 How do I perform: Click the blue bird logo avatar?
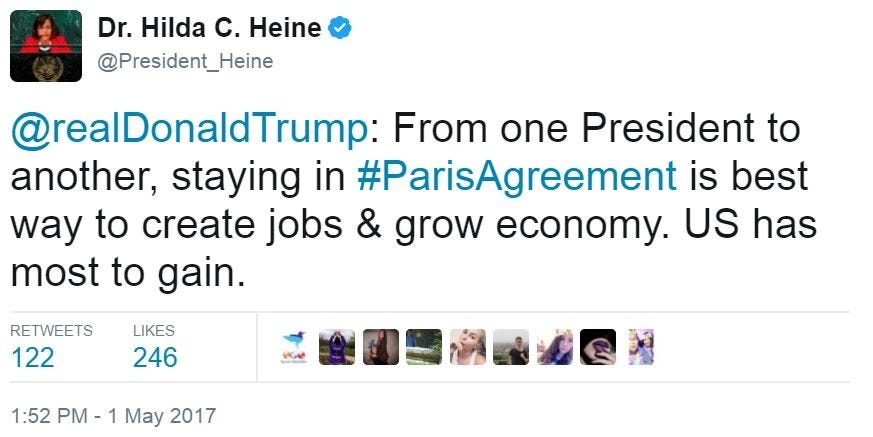(294, 346)
